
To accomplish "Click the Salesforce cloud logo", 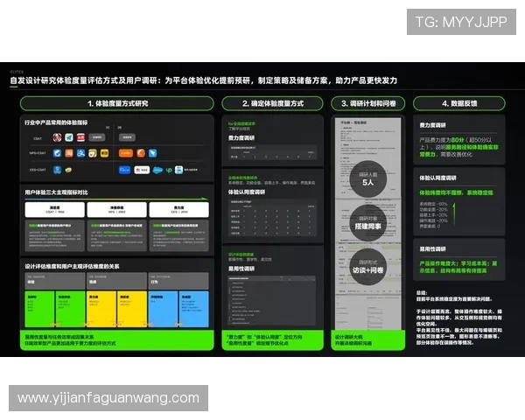I will (x=157, y=170).
